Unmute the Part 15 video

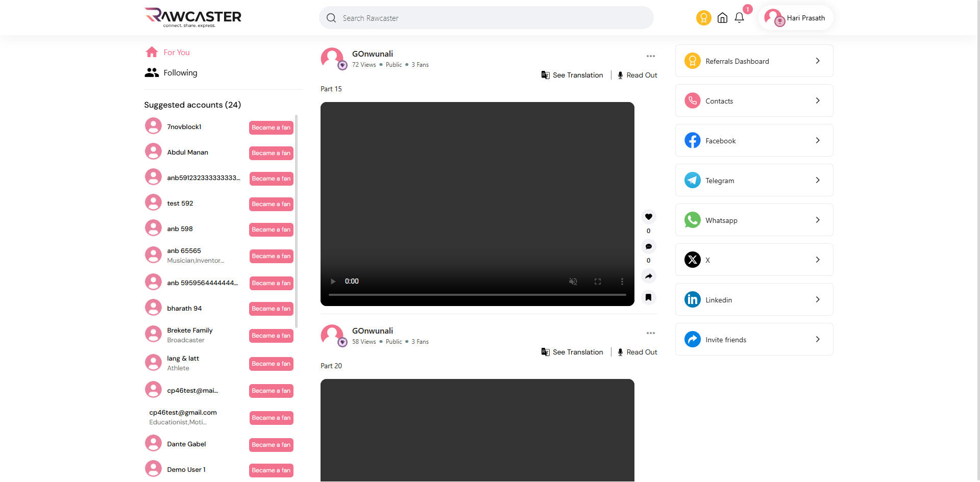click(573, 282)
